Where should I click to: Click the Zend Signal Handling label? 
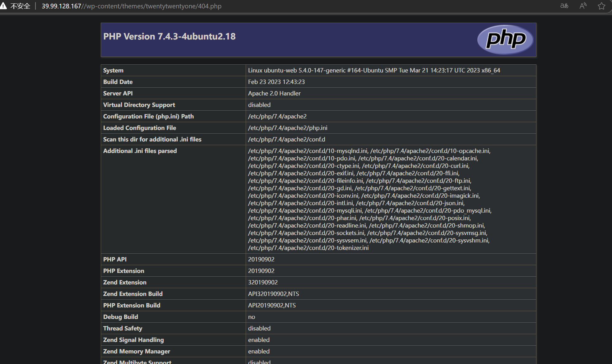pos(133,340)
